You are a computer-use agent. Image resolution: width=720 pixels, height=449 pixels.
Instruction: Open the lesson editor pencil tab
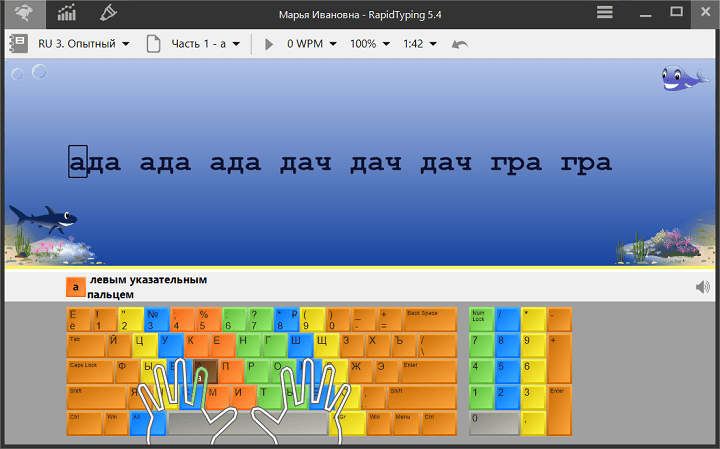click(107, 13)
